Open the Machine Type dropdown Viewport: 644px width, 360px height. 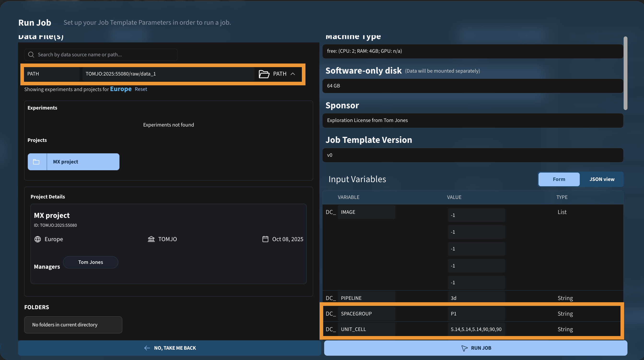pyautogui.click(x=473, y=51)
